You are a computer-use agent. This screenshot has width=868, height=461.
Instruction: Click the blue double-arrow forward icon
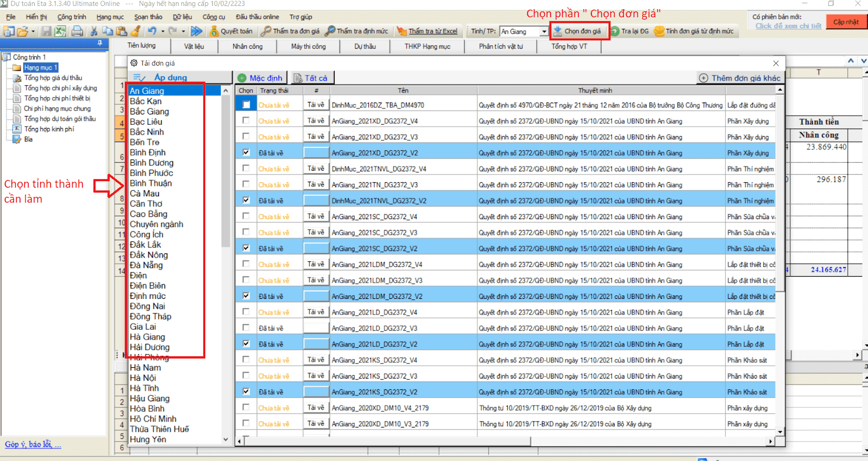pyautogui.click(x=197, y=31)
